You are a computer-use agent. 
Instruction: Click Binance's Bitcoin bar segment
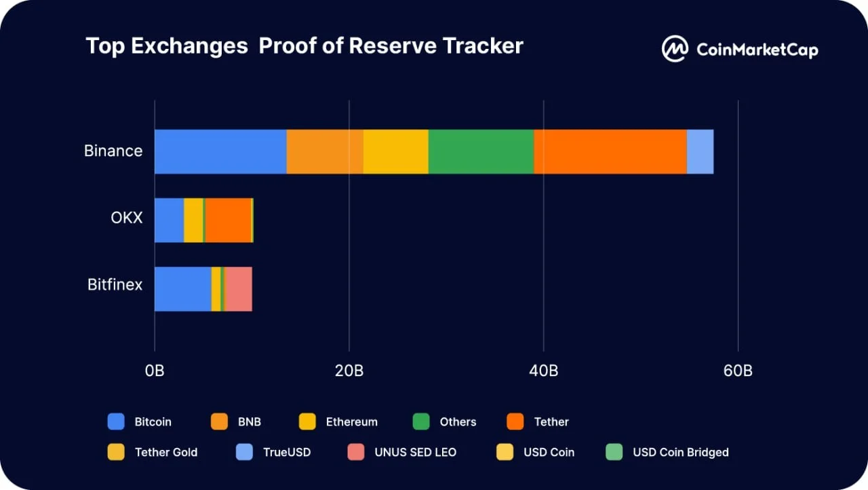(220, 151)
